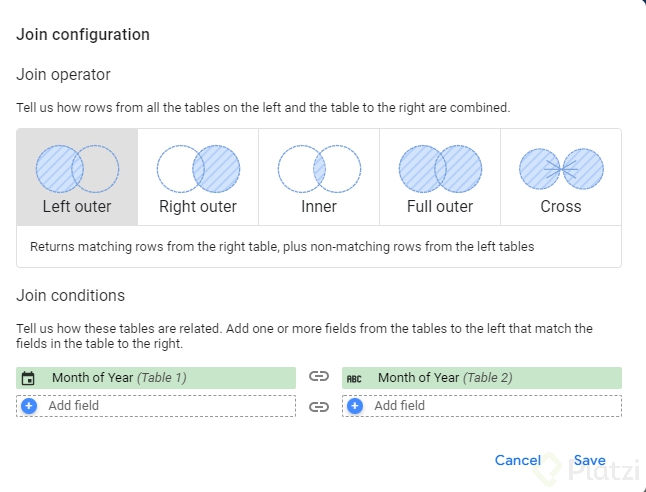Cancel the join configuration dialog
Screen dimensions: 646x492
pyautogui.click(x=518, y=460)
